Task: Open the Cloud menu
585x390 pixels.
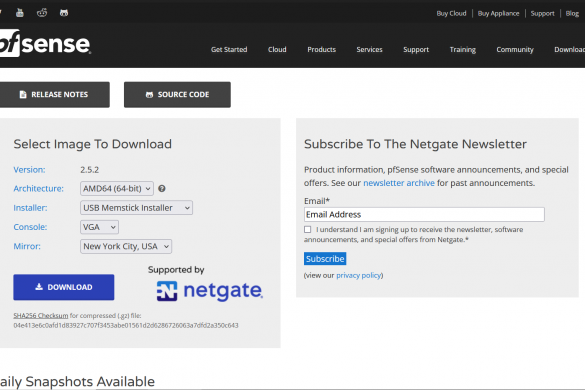Action: (277, 49)
